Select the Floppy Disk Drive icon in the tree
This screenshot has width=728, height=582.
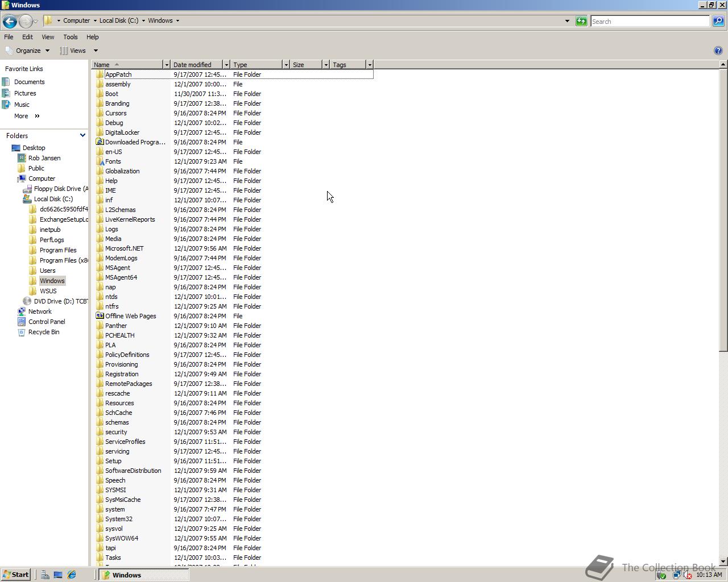pos(27,189)
